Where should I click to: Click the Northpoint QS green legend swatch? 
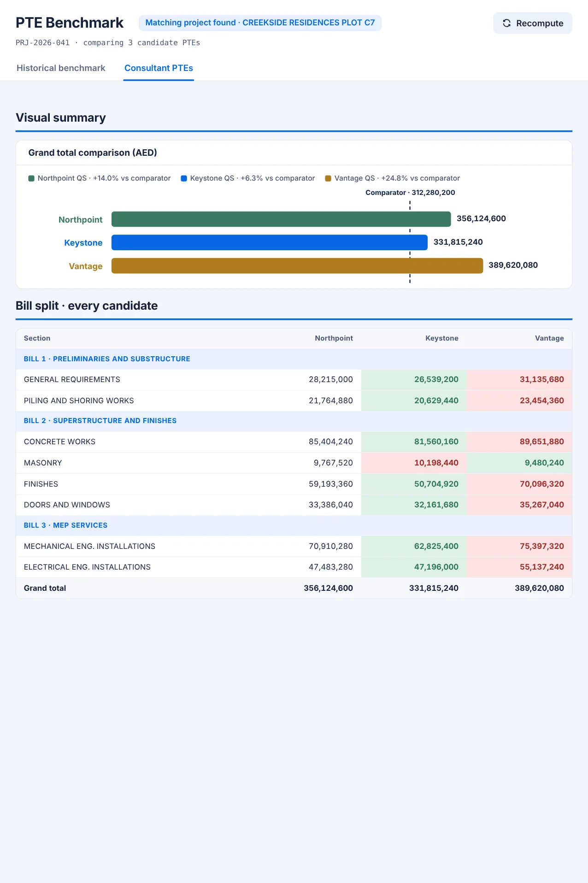point(31,178)
